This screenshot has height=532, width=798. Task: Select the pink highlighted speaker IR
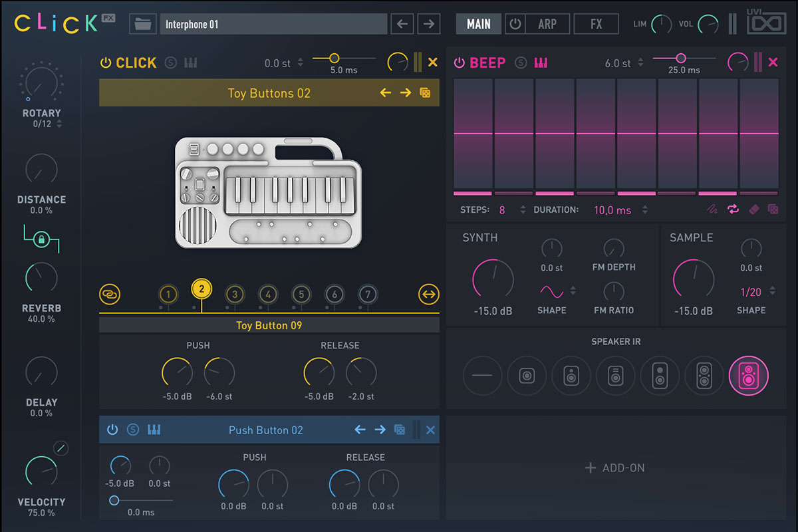tap(749, 376)
